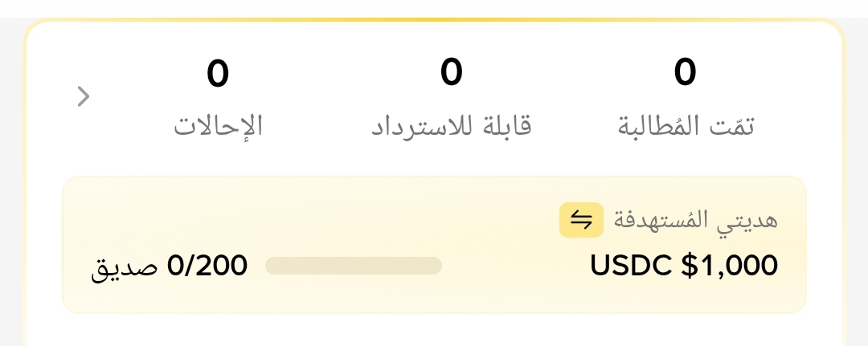Open the الإحالات referrals label
This screenshot has width=868, height=346.
coord(218,126)
